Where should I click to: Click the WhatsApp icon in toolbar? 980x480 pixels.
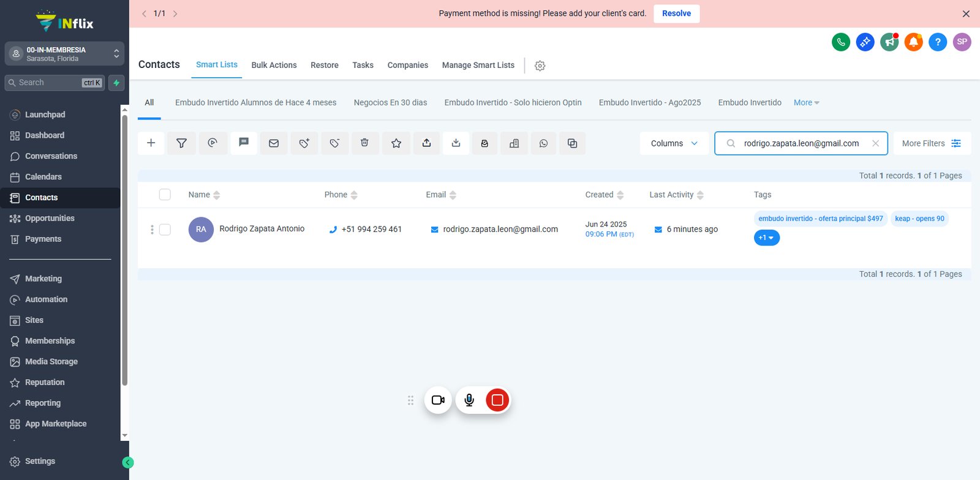pos(543,143)
